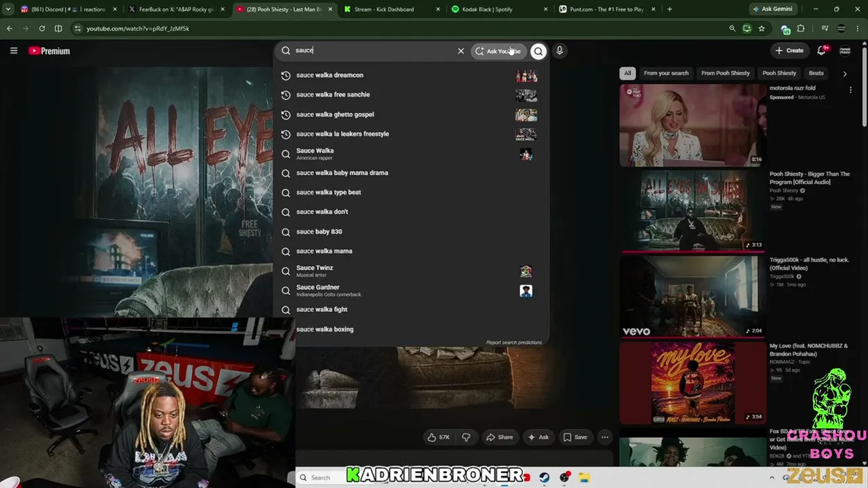Submit search with the magnifier button
Screen dimensions: 868x488
pos(538,51)
